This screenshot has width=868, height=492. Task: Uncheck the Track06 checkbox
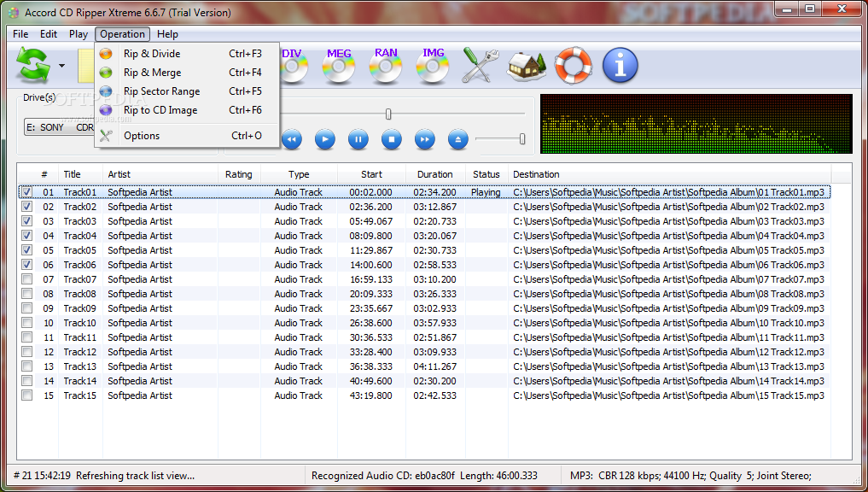coord(26,265)
